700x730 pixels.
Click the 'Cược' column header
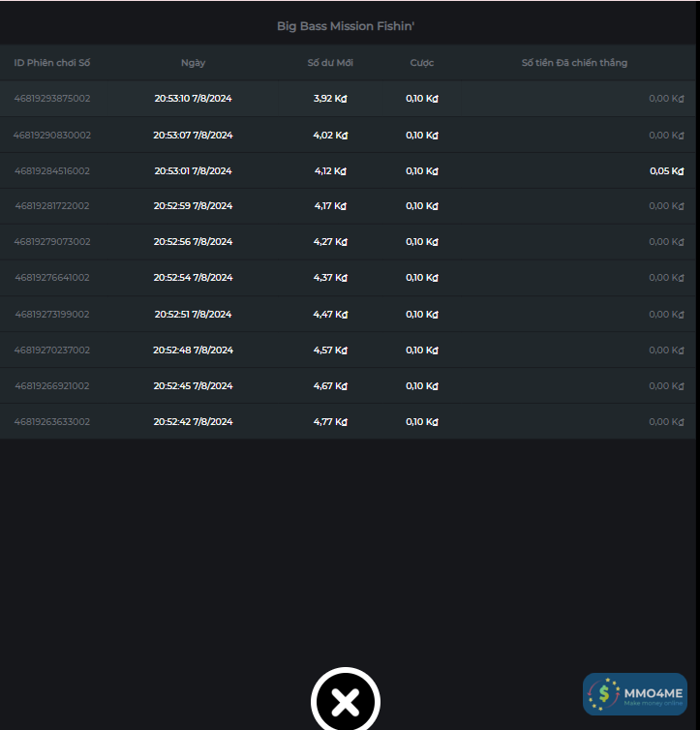coord(422,63)
